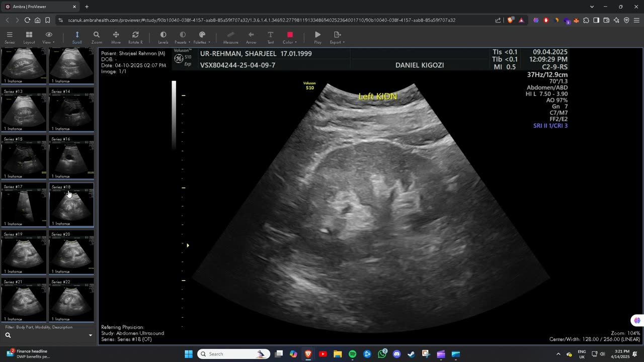Image resolution: width=644 pixels, height=362 pixels.
Task: Expand the series filter dropdown arrow
Action: click(x=91, y=335)
